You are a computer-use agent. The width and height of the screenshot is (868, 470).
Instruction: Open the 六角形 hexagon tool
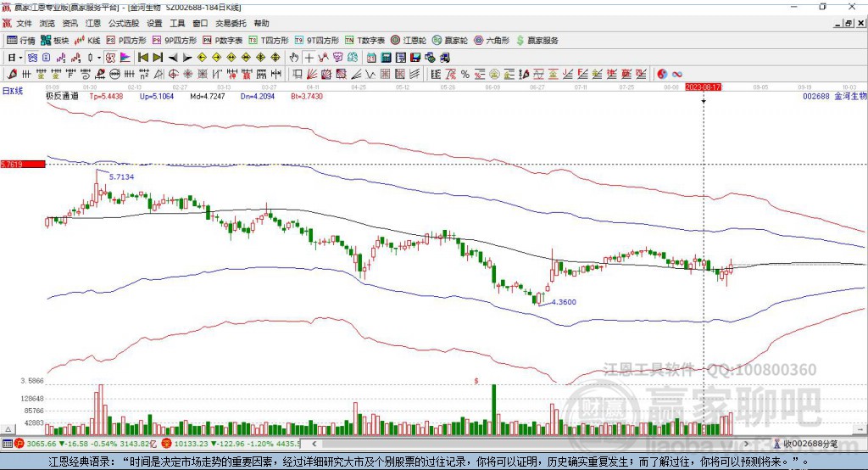(492, 41)
